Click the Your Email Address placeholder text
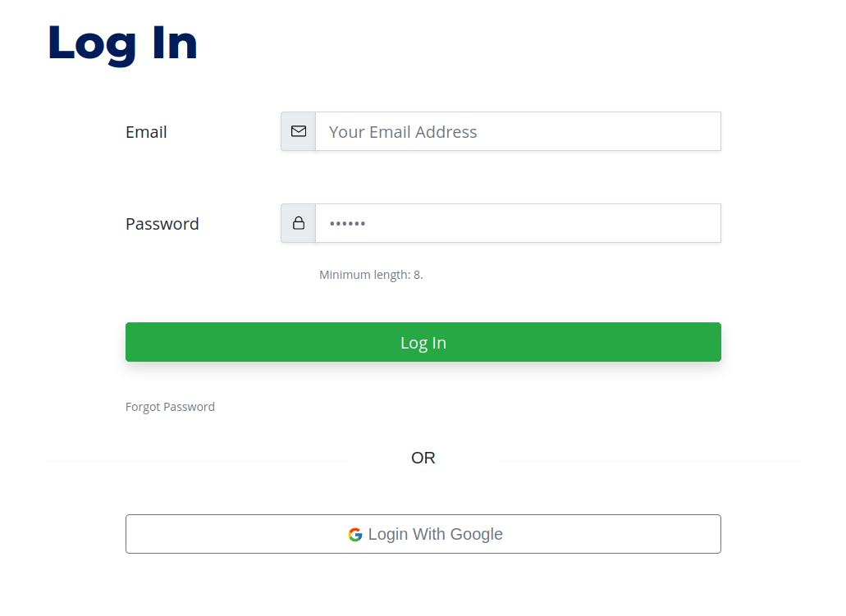The height and width of the screenshot is (616, 846). 403,131
